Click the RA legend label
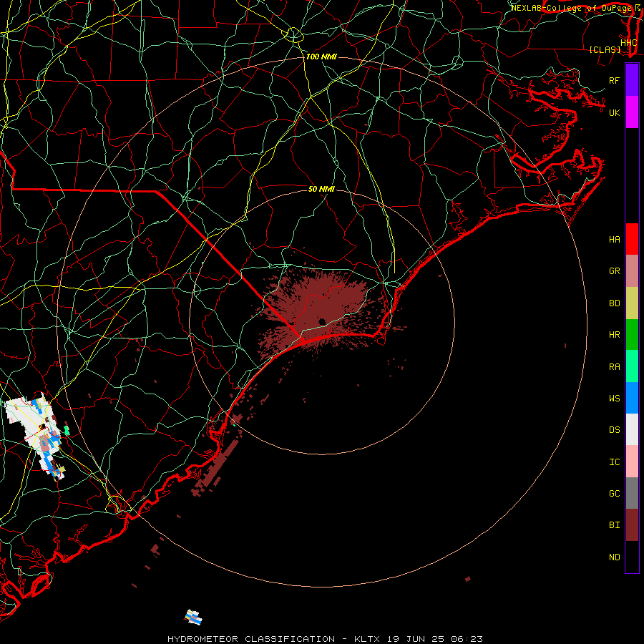Viewport: 644px width, 644px height. click(x=614, y=367)
